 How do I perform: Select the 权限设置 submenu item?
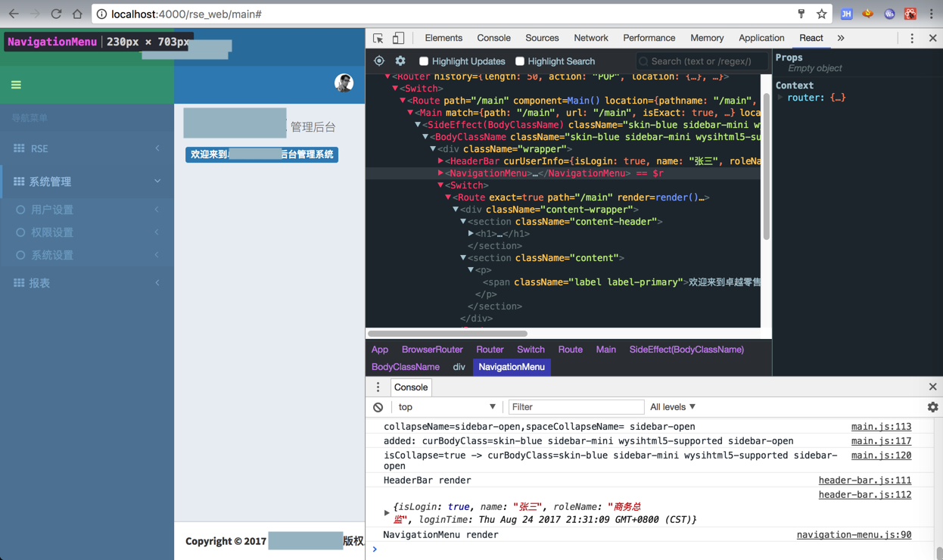coord(87,232)
